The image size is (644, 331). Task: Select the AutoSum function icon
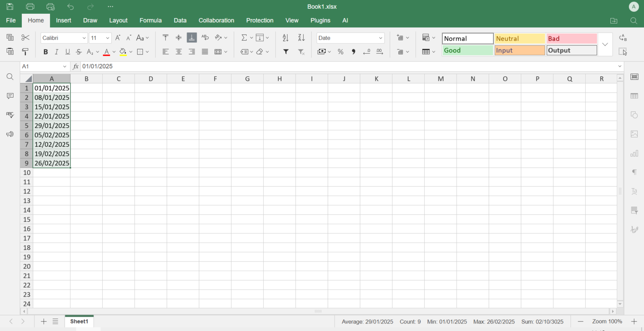244,37
